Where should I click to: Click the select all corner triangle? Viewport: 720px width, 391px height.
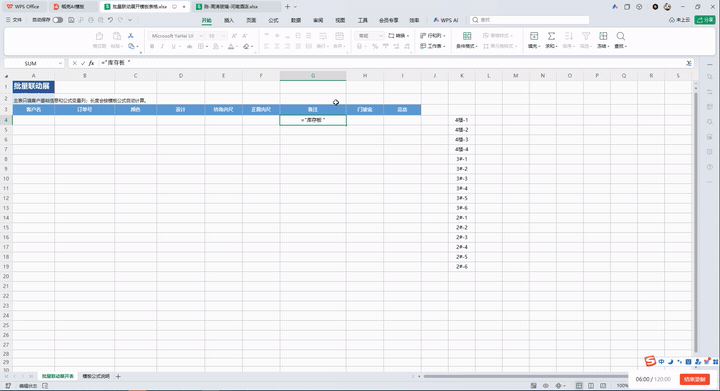point(6,76)
